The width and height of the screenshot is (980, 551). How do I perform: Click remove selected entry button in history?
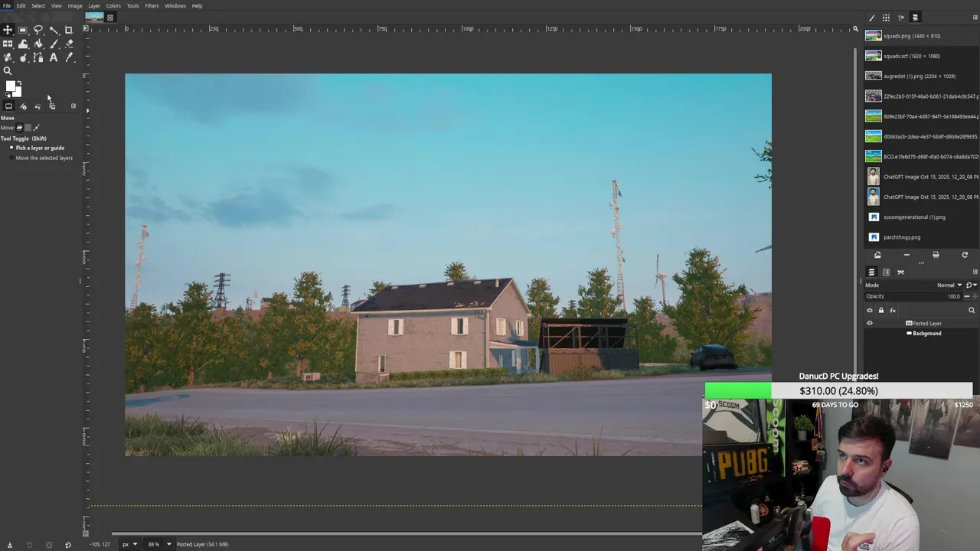(x=906, y=255)
